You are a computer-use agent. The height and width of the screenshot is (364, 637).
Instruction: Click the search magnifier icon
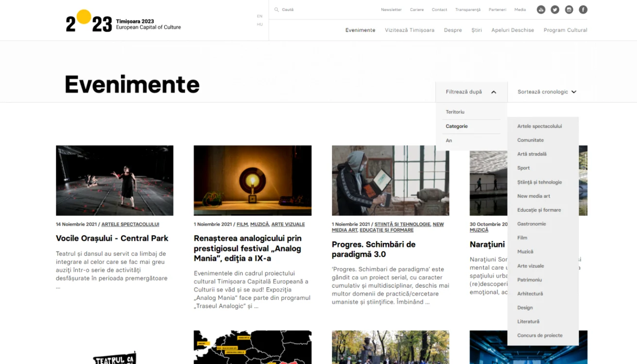(x=276, y=10)
